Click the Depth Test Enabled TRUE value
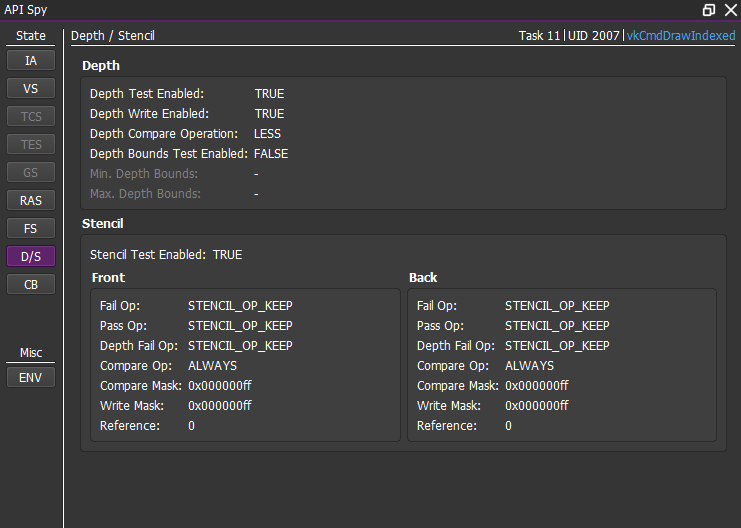This screenshot has height=528, width=741. 269,94
